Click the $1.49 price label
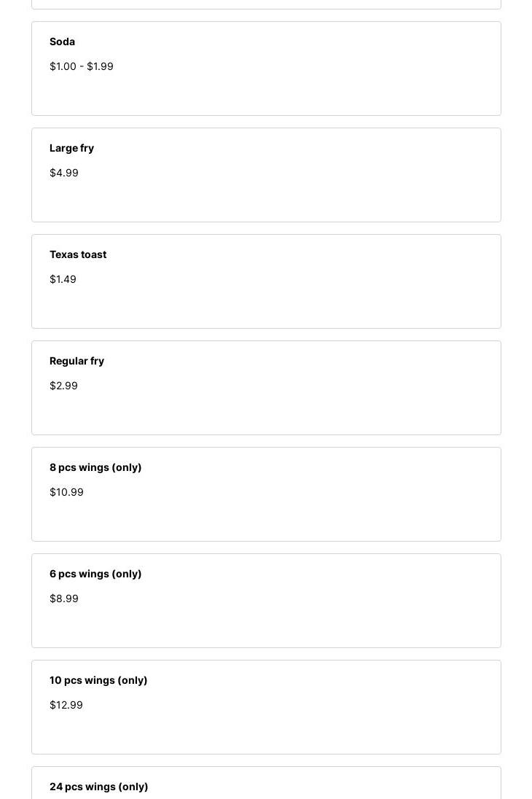532x799 pixels. pyautogui.click(x=63, y=279)
